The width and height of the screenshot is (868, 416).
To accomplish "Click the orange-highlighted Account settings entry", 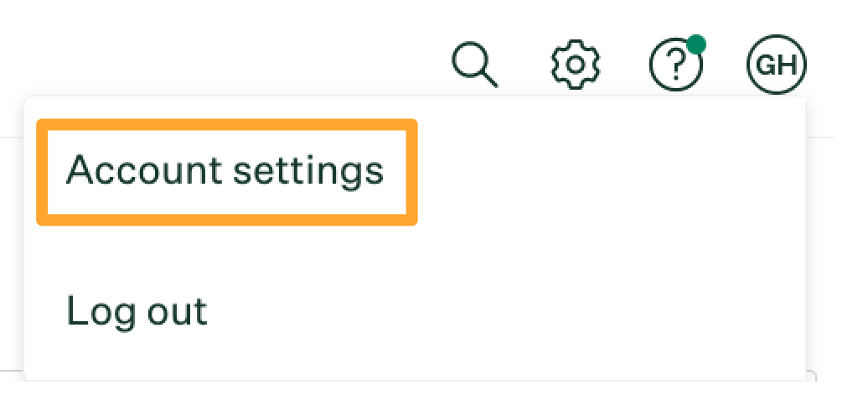I will [227, 172].
